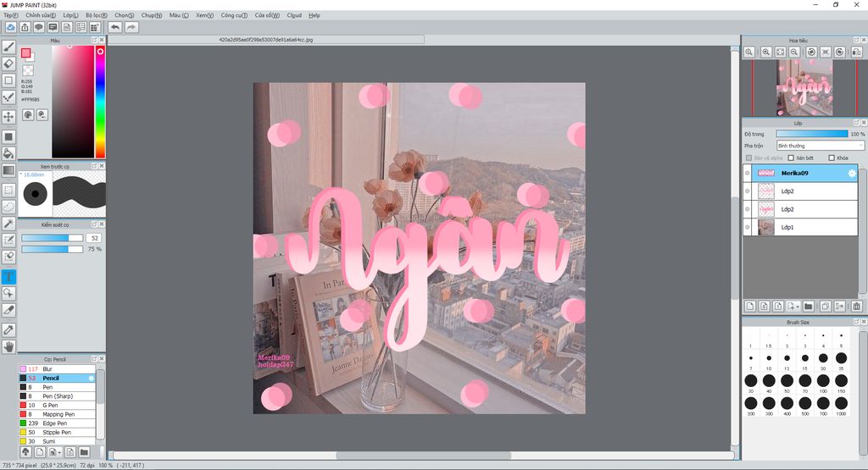Click the brush size value field 52
Screen dimensions: 868x470
click(94, 238)
